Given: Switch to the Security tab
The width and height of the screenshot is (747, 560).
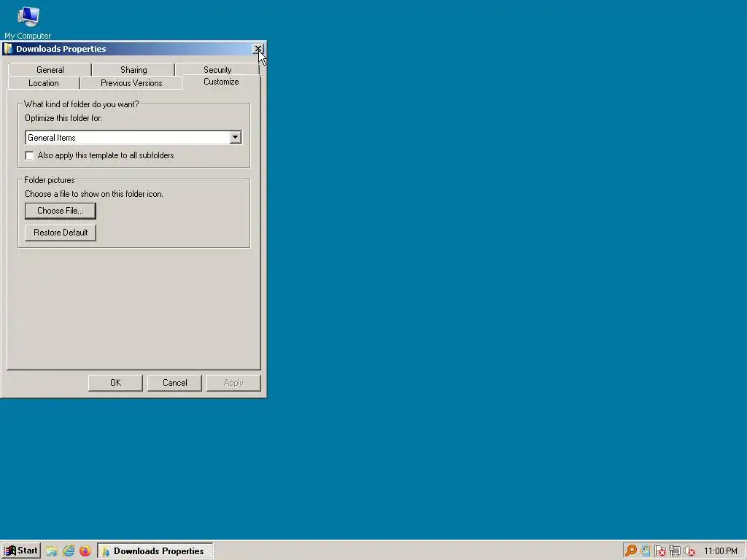Looking at the screenshot, I should click(x=217, y=69).
